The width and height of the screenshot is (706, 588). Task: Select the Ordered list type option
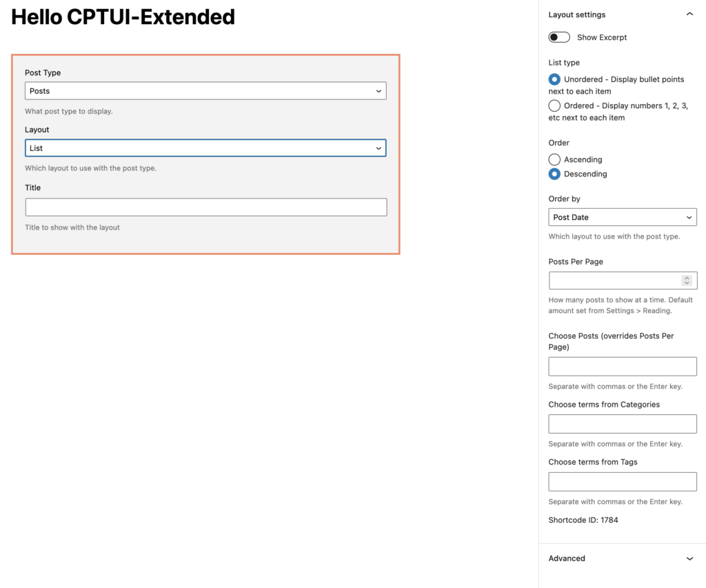[554, 105]
